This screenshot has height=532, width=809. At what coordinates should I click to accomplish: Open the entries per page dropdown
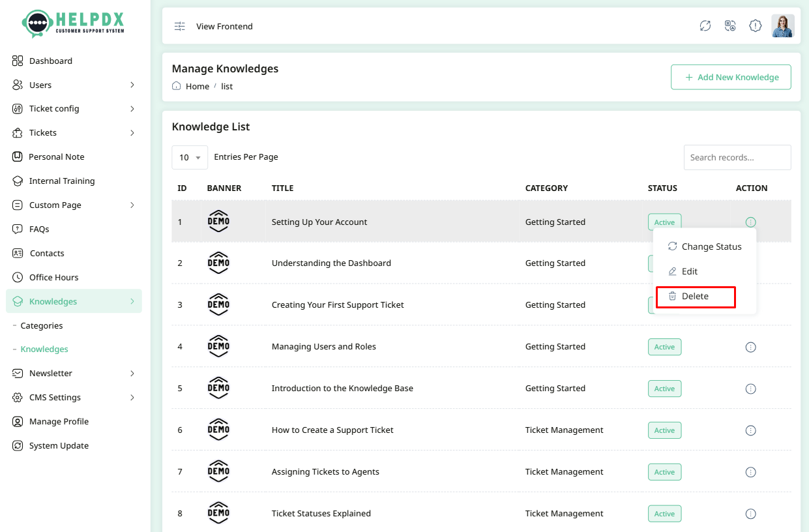(190, 157)
